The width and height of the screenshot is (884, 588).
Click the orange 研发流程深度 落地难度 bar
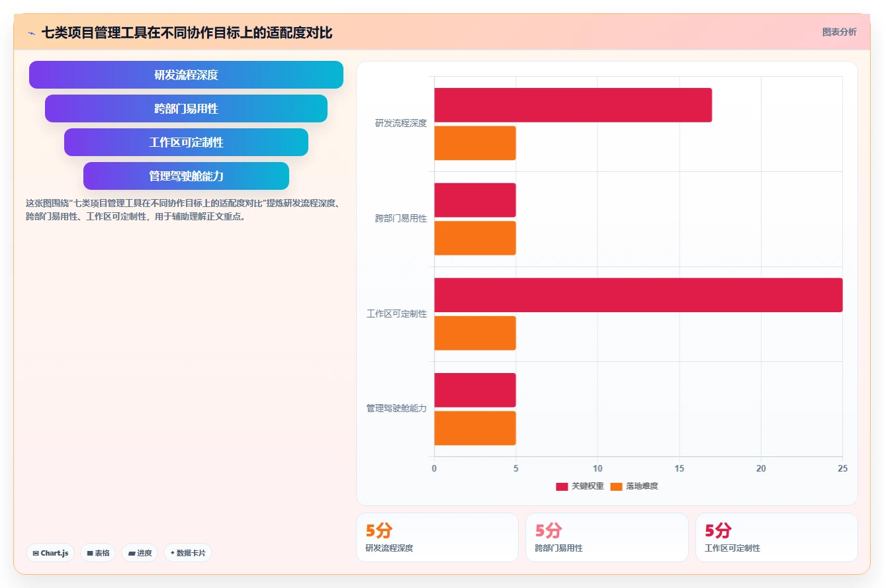tap(475, 143)
